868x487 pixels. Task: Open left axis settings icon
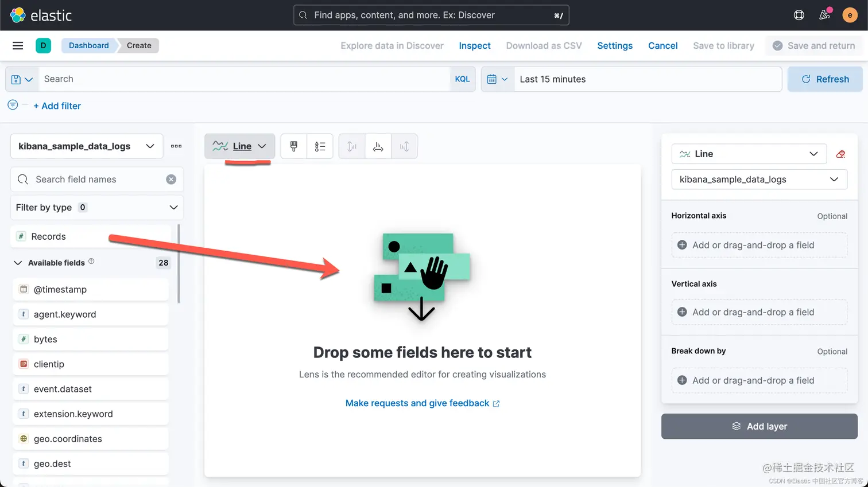352,146
